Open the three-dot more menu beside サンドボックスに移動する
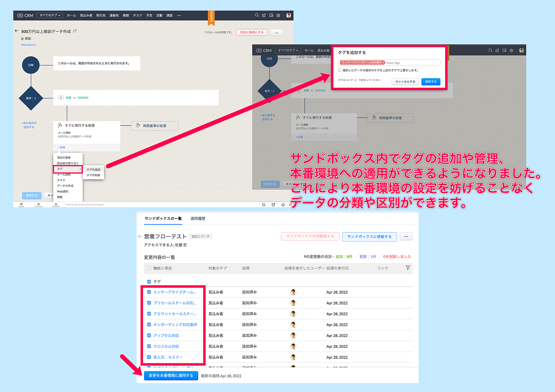 tap(406, 236)
